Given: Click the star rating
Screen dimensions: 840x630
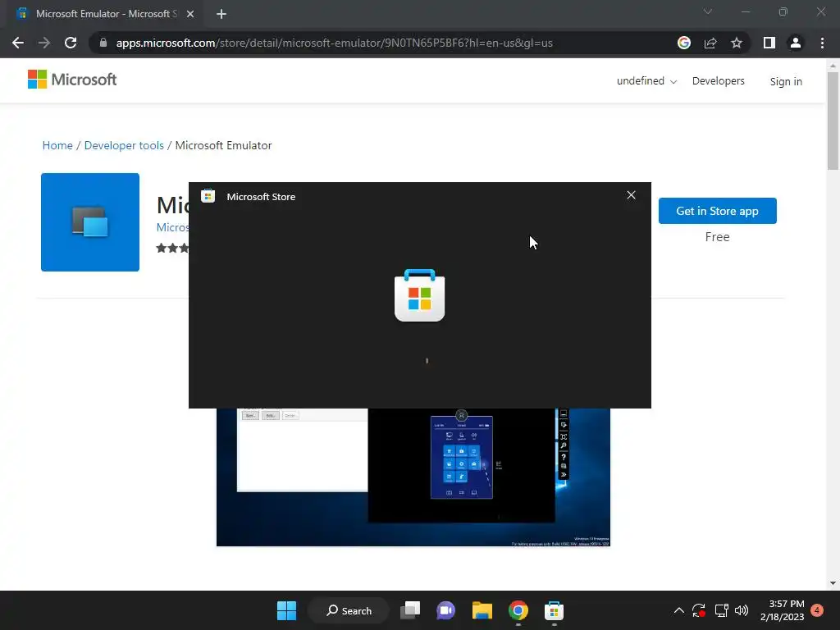Looking at the screenshot, I should 172,248.
